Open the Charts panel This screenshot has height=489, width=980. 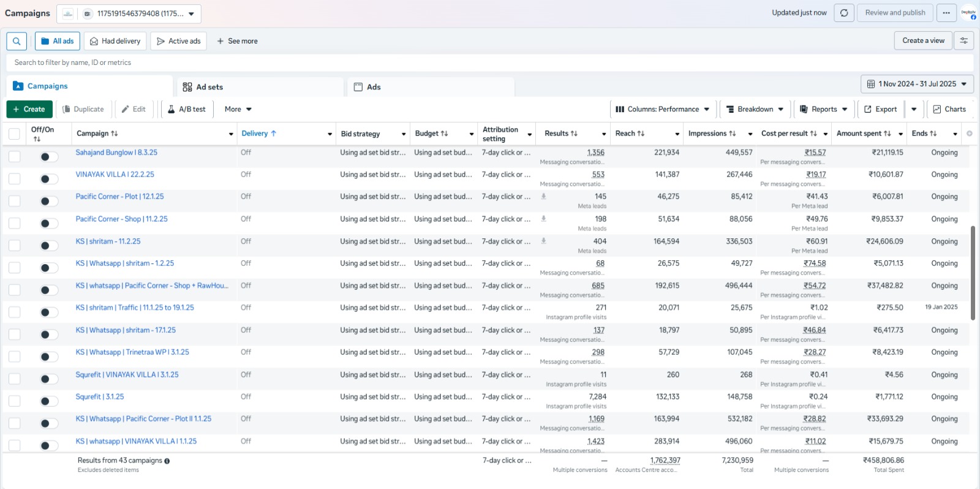click(949, 109)
